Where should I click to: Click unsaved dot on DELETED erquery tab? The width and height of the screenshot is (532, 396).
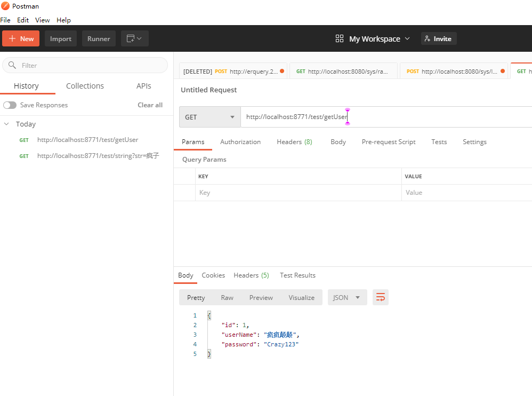(282, 71)
